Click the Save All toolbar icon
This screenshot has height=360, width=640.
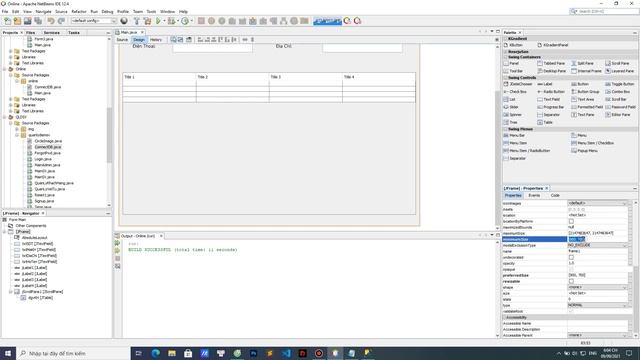38,21
